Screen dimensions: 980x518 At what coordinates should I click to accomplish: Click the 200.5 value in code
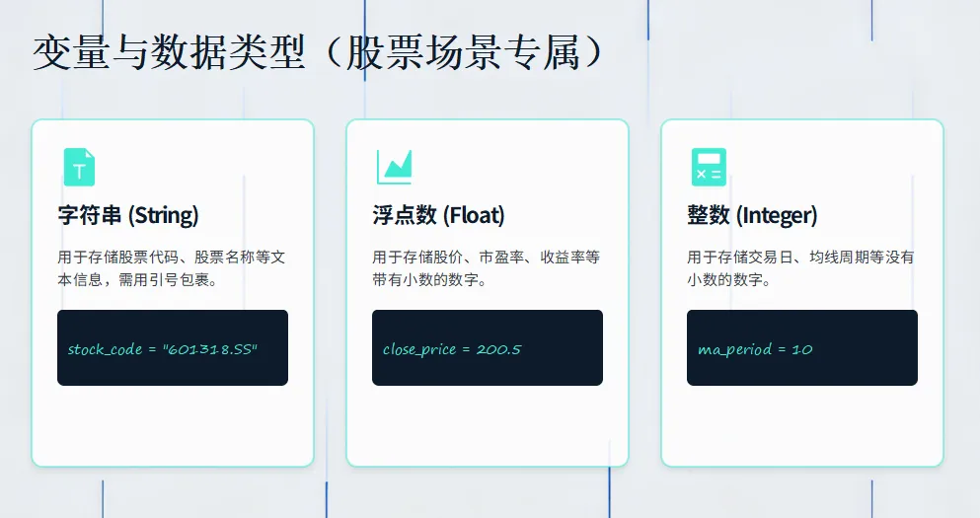pos(498,349)
